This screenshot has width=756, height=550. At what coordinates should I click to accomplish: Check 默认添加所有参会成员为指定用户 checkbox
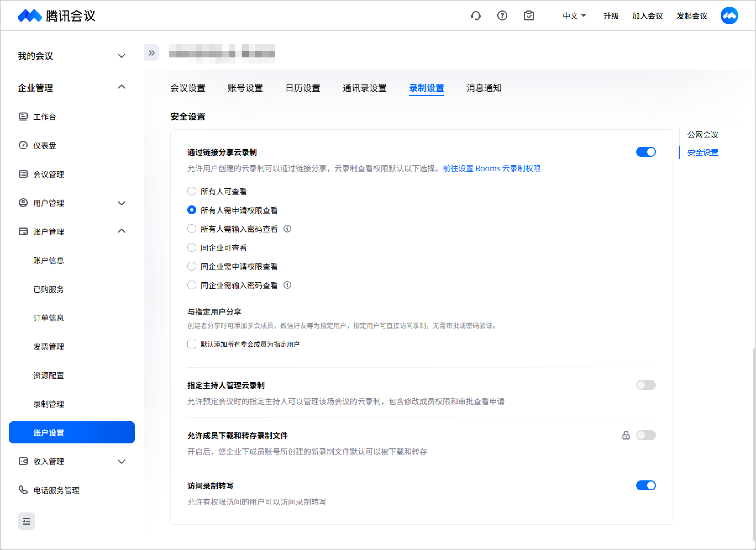pos(192,344)
